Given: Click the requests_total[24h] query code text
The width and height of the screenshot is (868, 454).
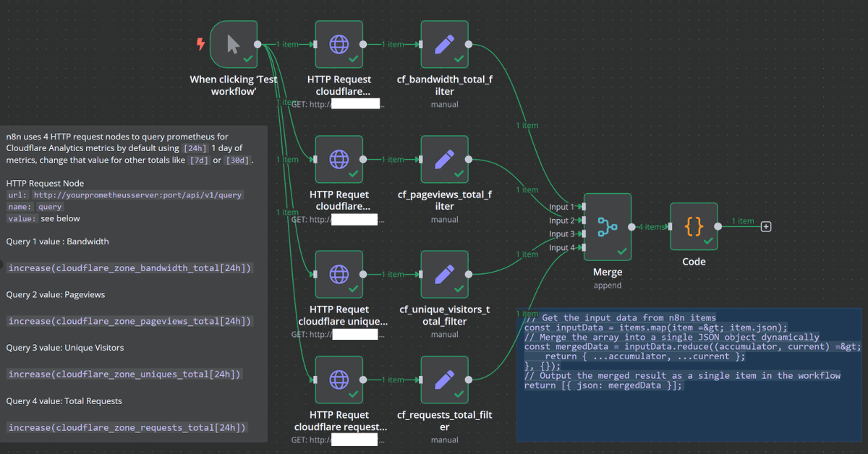Looking at the screenshot, I should point(127,428).
